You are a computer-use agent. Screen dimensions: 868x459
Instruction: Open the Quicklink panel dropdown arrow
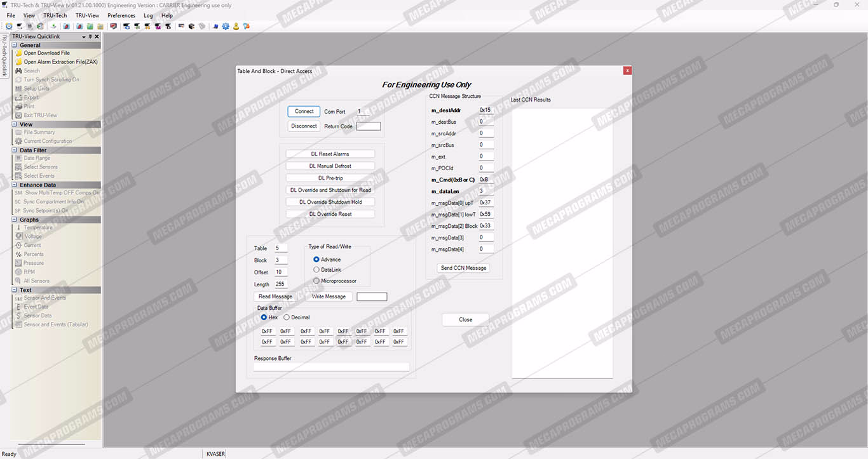83,37
